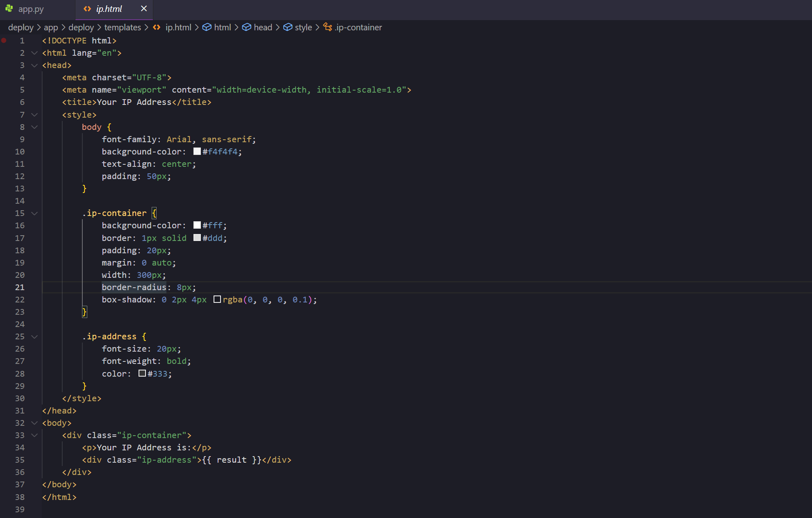This screenshot has height=518, width=812.
Task: Click the .ip-container selector icon in breadcrumb
Action: [x=328, y=27]
